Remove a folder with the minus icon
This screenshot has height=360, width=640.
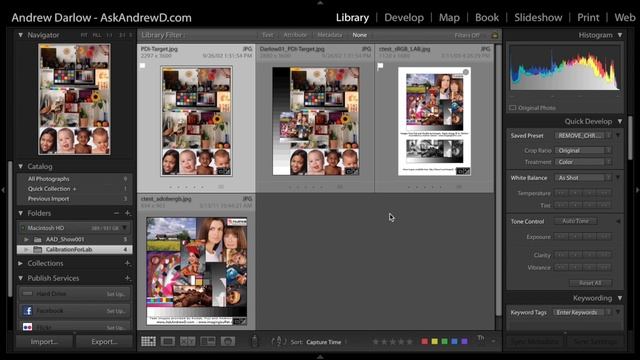[x=116, y=213]
